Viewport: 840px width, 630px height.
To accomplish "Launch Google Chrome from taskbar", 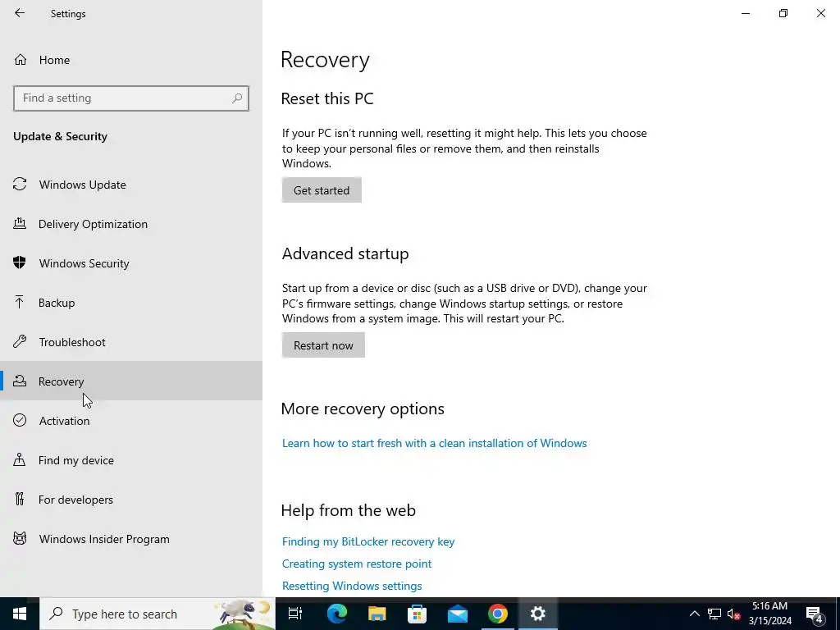I will [x=498, y=614].
